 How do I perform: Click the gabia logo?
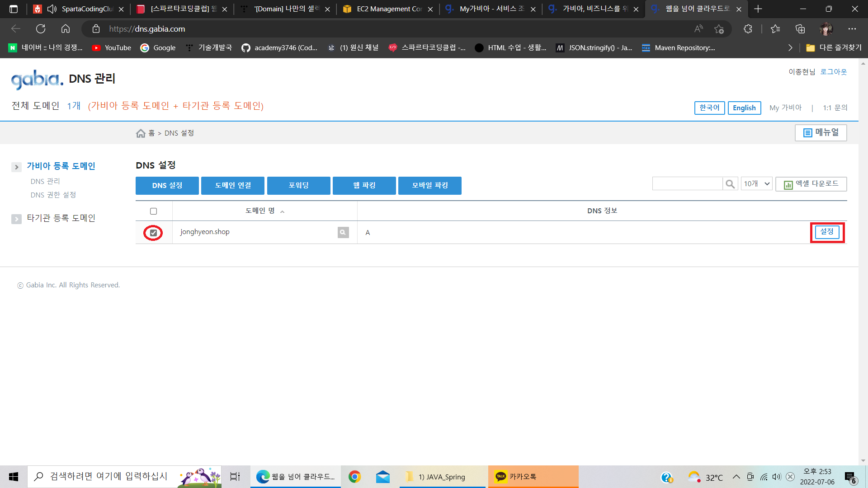coord(37,79)
